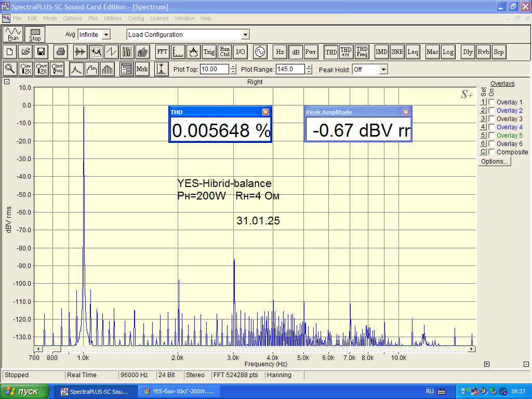The image size is (532, 399).
Task: Increase Plot Top with up arrow
Action: click(233, 67)
